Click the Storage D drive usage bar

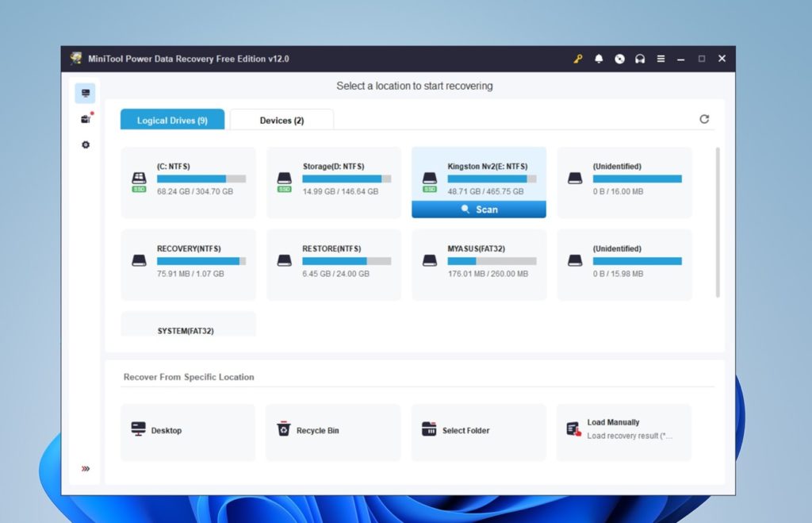pos(349,179)
